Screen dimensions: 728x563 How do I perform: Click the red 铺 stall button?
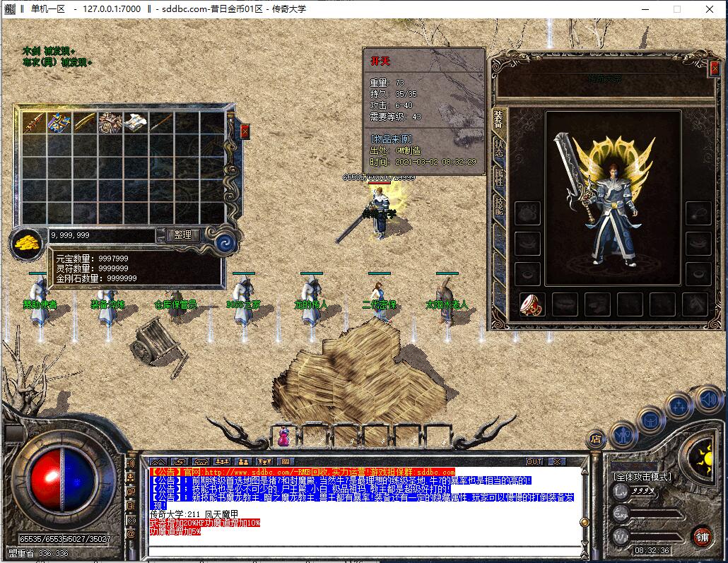702,537
